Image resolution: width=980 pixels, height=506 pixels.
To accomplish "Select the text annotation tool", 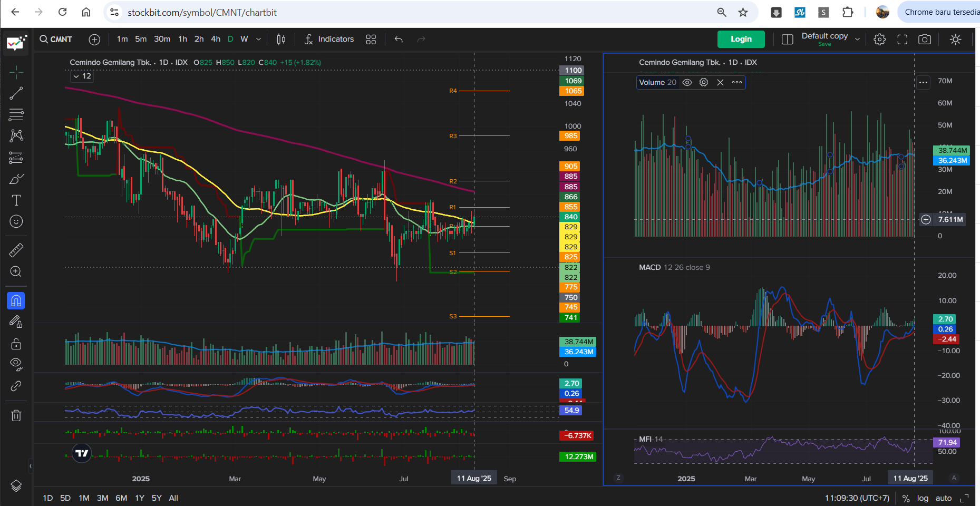I will pos(16,200).
